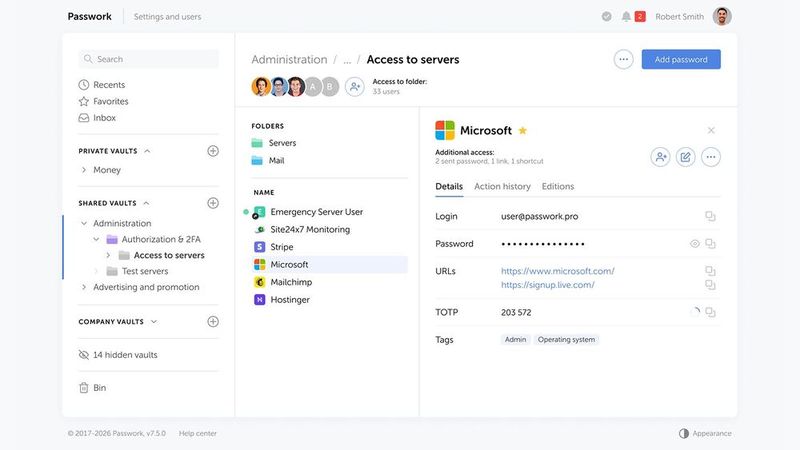800x450 pixels.
Task: Collapse the Administration vault tree
Action: point(84,223)
